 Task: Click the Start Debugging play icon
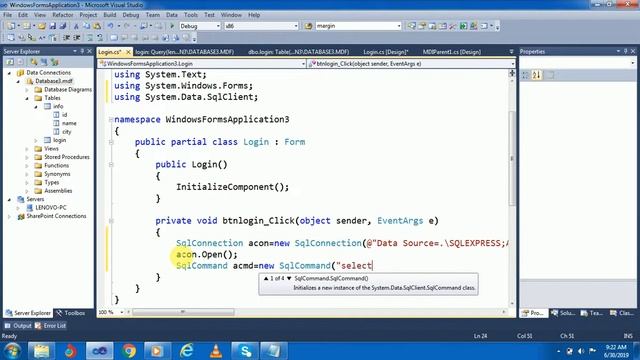pyautogui.click(x=172, y=26)
